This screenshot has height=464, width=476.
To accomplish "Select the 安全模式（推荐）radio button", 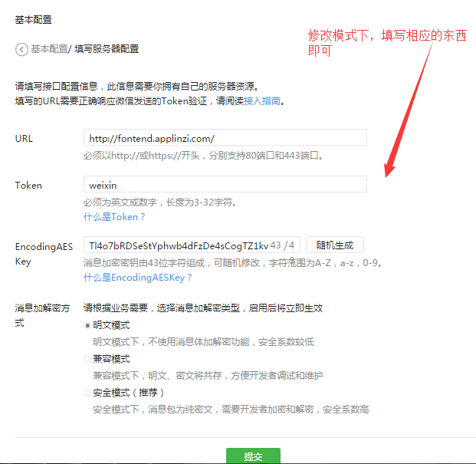I will tap(87, 393).
